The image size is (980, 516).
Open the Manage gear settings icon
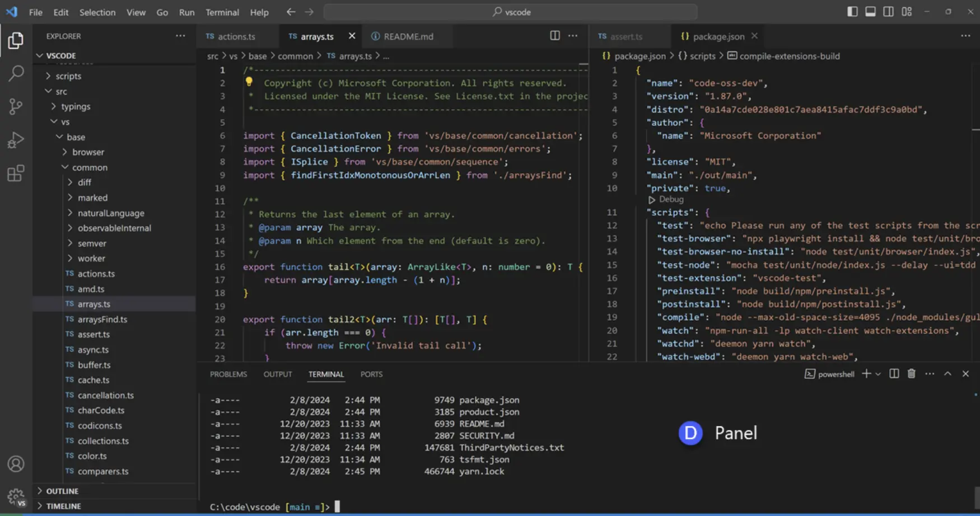[16, 496]
